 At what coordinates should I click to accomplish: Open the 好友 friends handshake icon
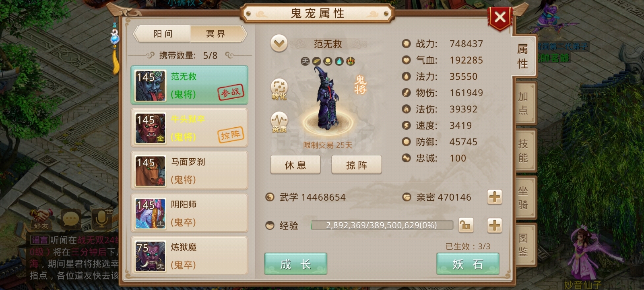(x=40, y=219)
